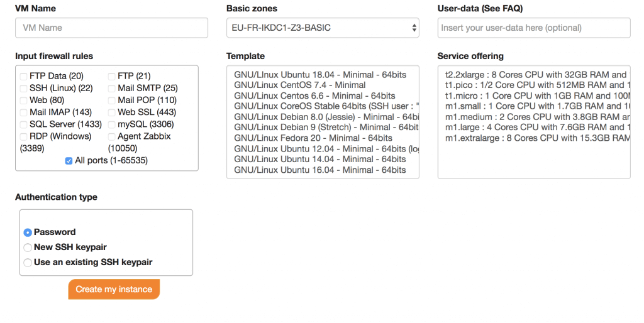Choose the CentOS 7.4 Minimal template

[x=300, y=85]
